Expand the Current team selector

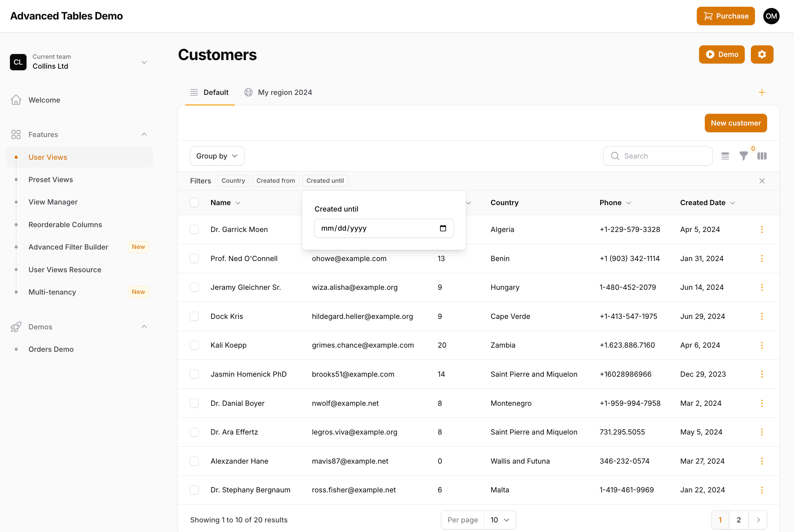tap(144, 62)
